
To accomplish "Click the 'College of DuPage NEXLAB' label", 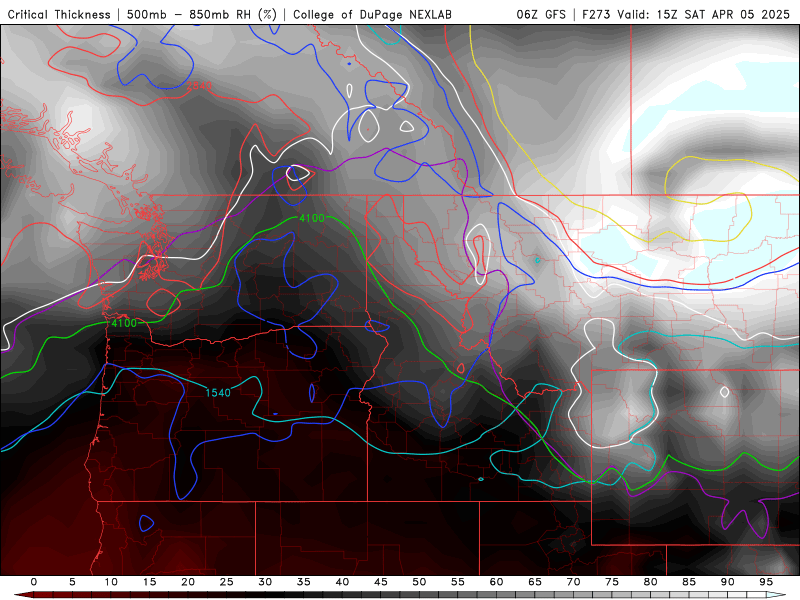I will (372, 15).
